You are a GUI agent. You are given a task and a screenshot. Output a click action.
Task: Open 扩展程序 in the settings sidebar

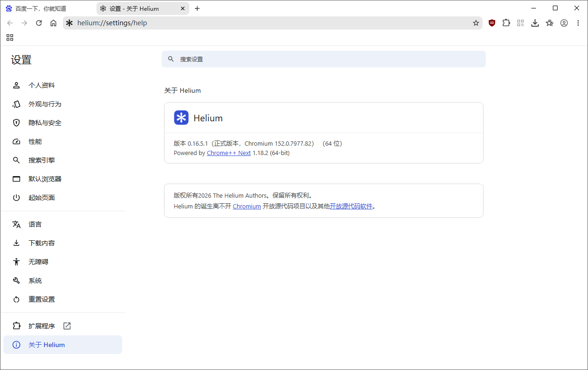tap(62, 326)
